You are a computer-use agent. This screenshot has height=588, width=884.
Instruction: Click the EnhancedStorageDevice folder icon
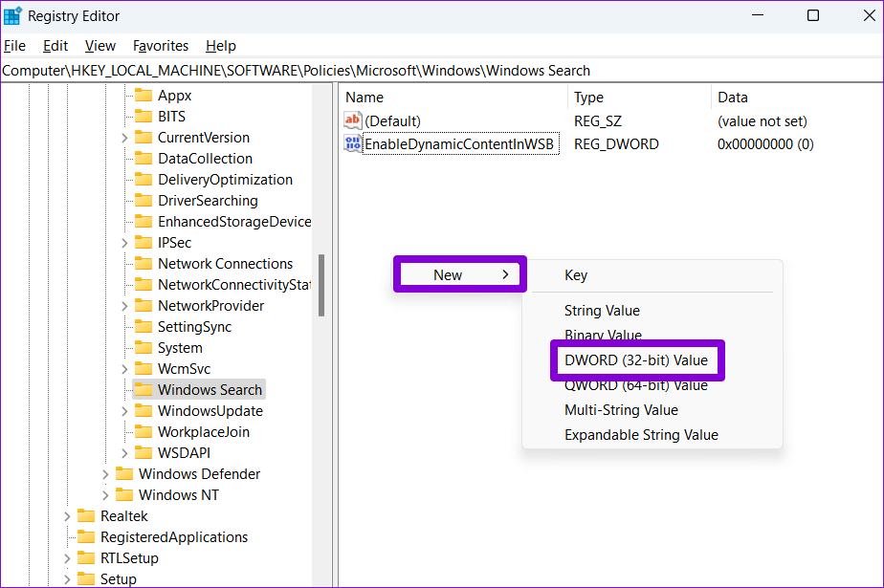coord(144,222)
